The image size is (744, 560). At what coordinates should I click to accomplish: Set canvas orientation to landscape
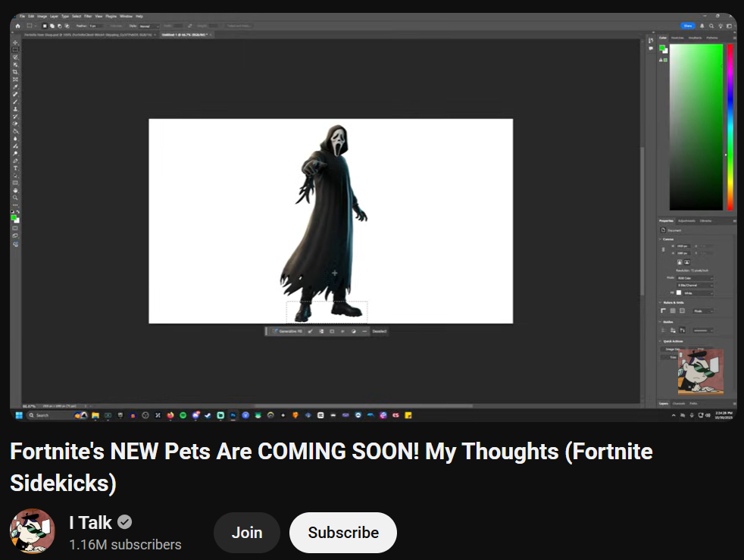687,262
